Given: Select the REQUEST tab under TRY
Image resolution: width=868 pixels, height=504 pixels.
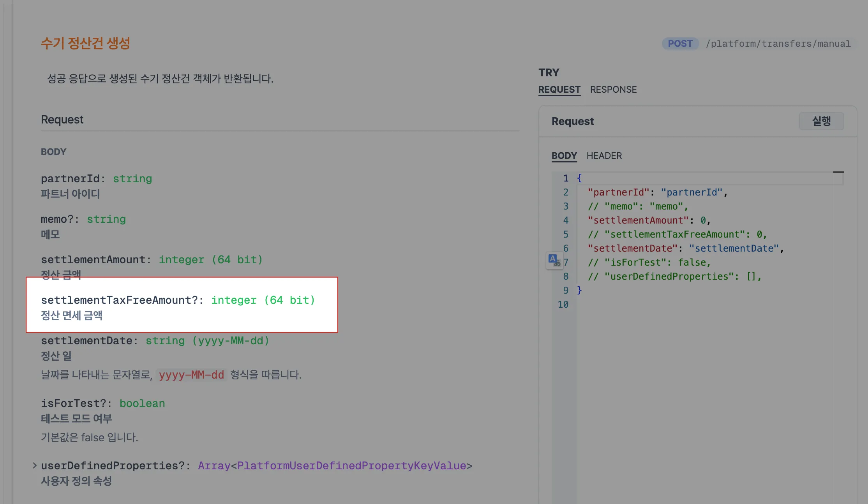Looking at the screenshot, I should tap(559, 90).
